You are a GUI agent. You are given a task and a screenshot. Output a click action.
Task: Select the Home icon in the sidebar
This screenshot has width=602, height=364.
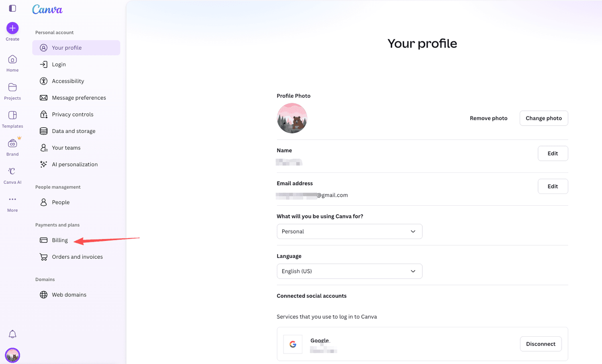point(12,60)
